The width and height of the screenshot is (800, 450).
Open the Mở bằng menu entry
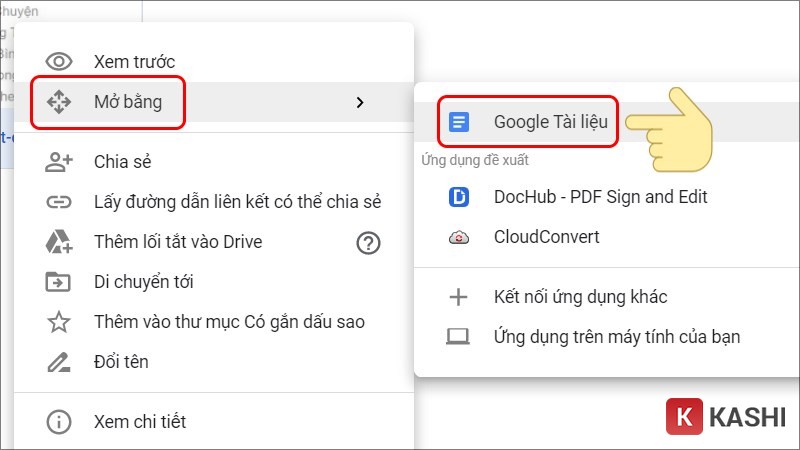pos(214,102)
